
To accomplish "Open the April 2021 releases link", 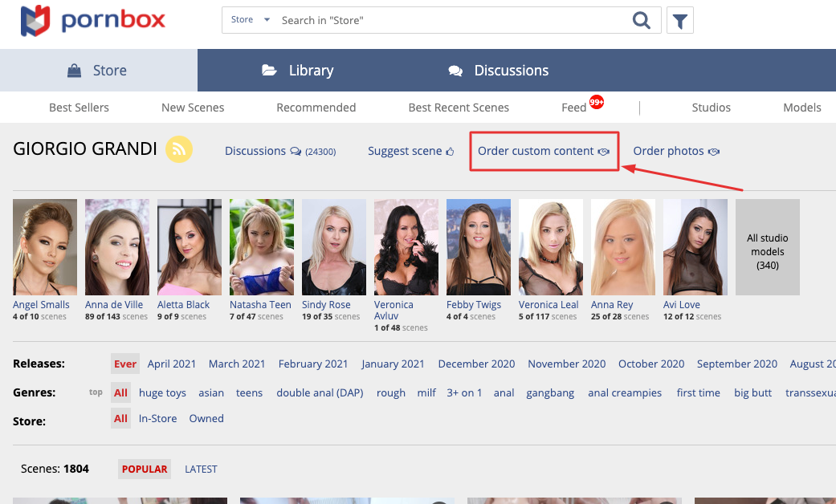I will [172, 364].
